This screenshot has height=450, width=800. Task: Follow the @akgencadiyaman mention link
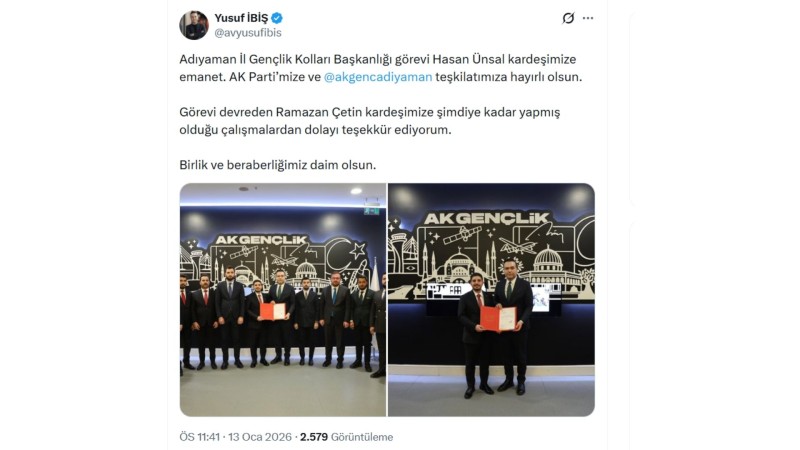[378, 77]
